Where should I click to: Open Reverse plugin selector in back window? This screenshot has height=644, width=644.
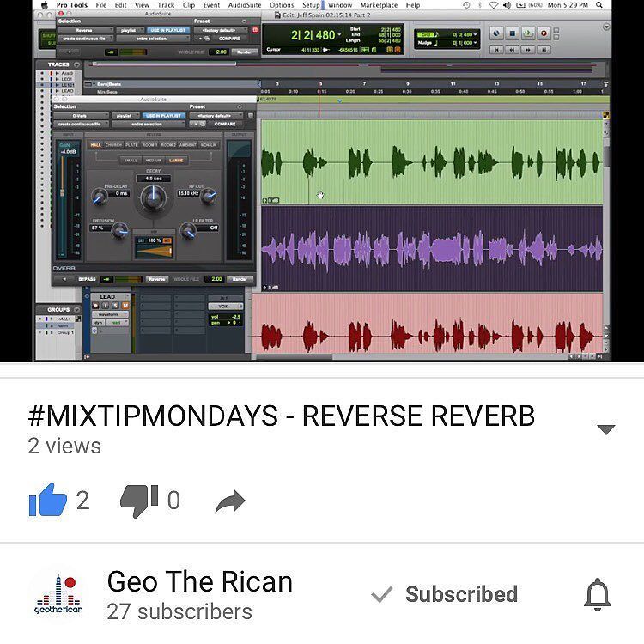(85, 30)
